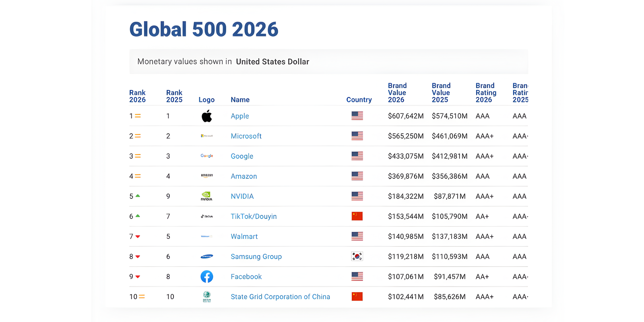Viewport: 644px width, 322px height.
Task: Click the $87,871M 2025 value for NVIDIA
Action: coord(450,196)
